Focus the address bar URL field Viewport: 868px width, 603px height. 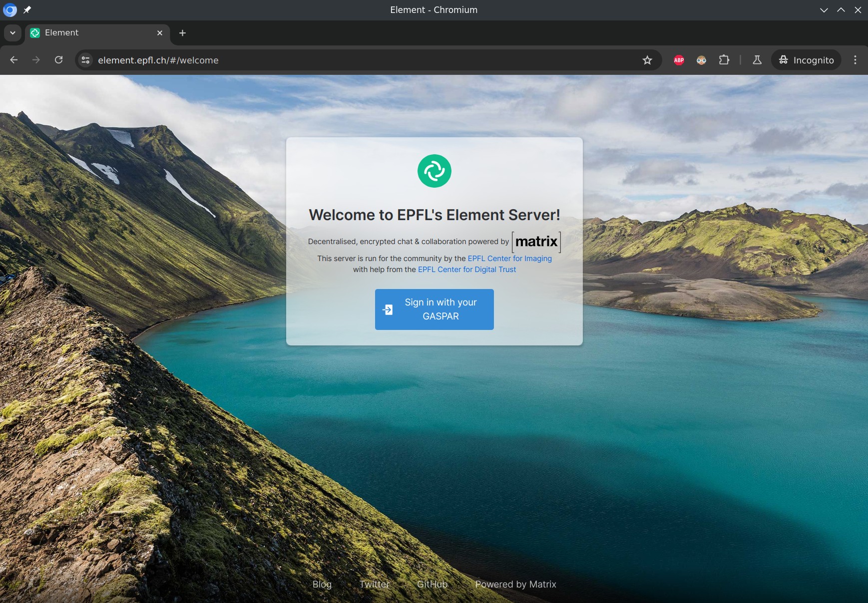coord(350,60)
